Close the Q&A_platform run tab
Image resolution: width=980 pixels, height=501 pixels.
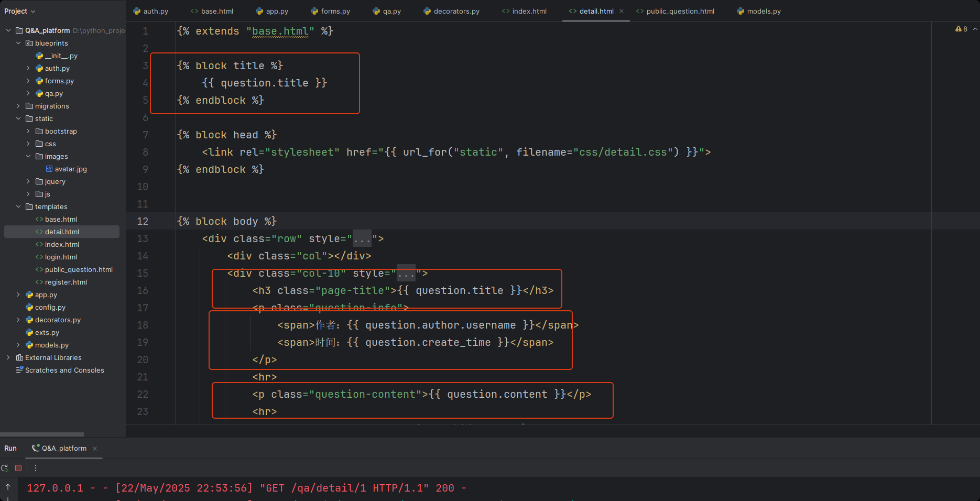(x=95, y=449)
